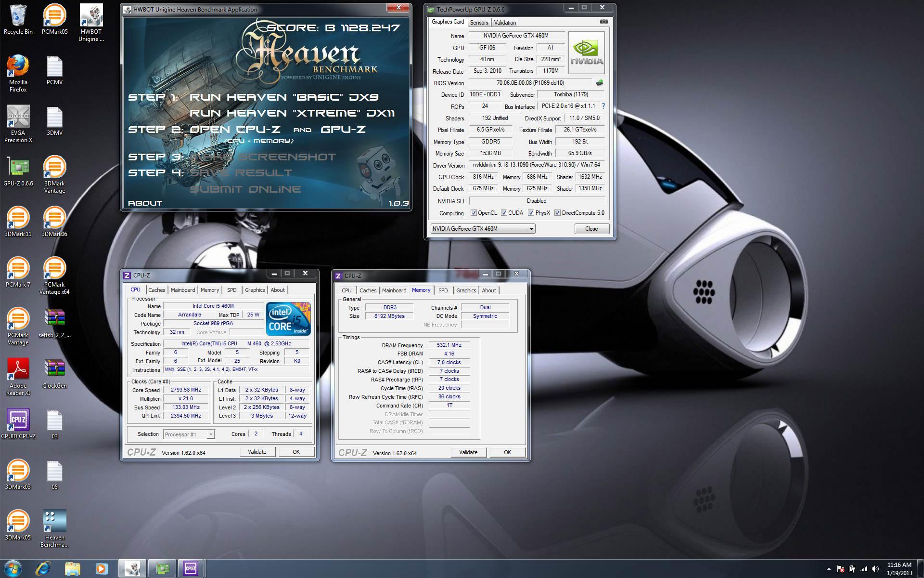Launch Mozilla Firefox from desktop
The image size is (924, 578).
(18, 73)
